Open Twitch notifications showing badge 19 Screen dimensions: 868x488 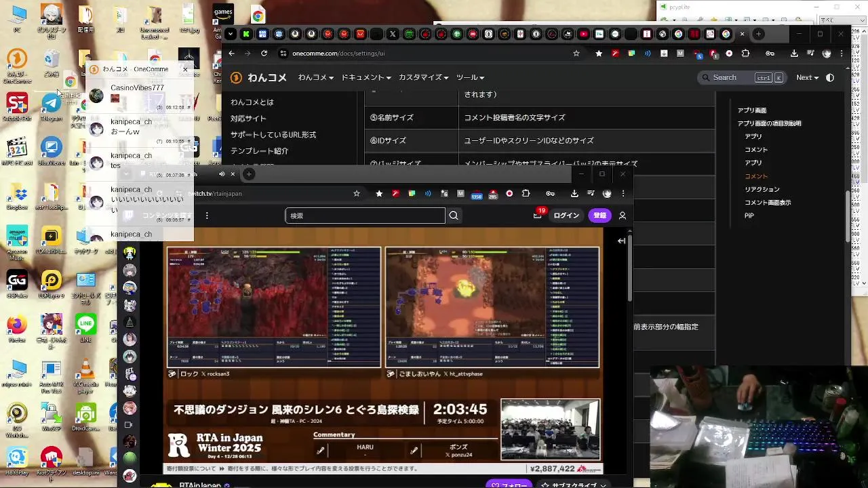click(x=538, y=214)
